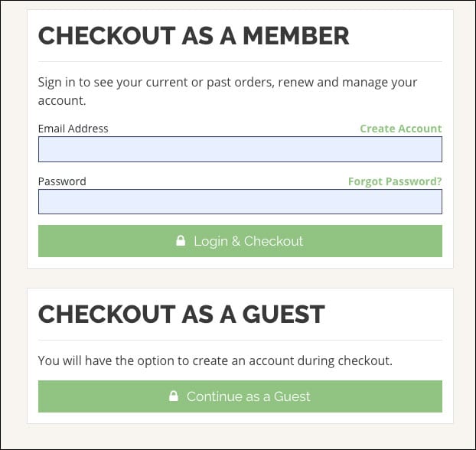476x450 pixels.
Task: Click the Email Address field label
Action: [73, 129]
